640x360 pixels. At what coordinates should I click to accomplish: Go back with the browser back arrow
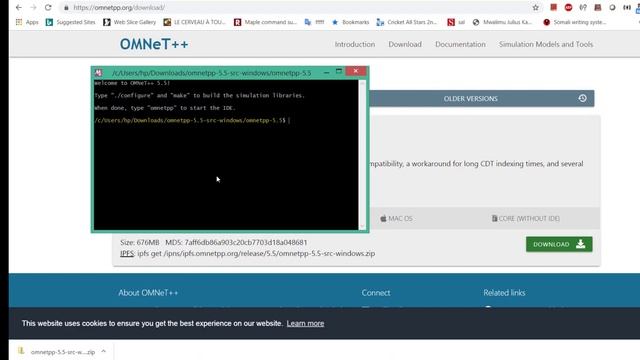tap(19, 7)
